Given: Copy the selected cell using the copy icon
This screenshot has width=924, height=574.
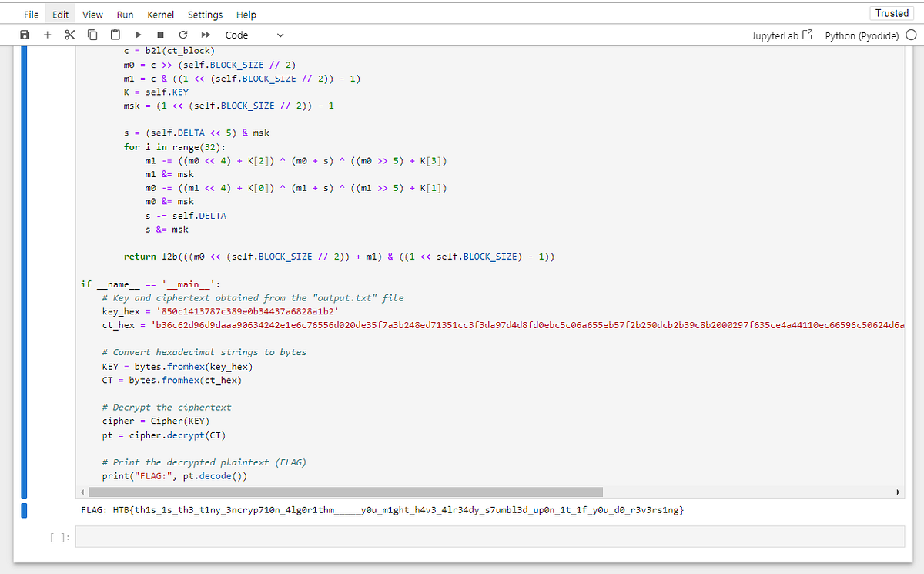Looking at the screenshot, I should (x=92, y=35).
